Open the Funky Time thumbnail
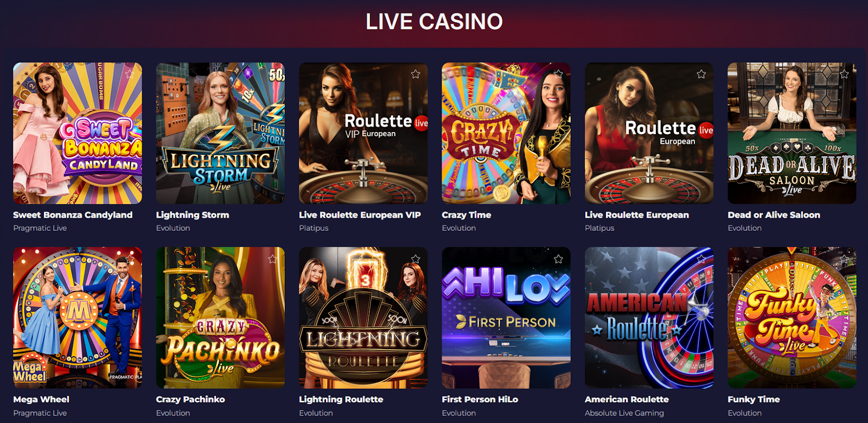 coord(792,318)
